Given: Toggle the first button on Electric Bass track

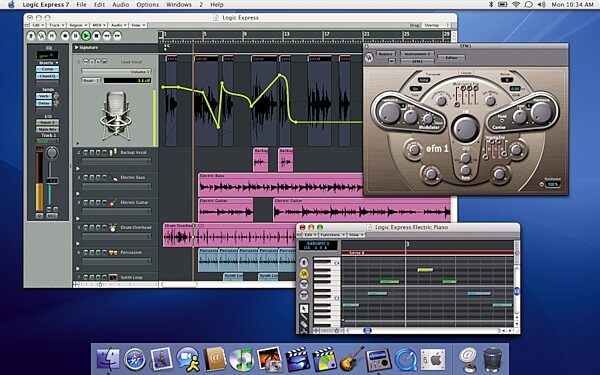Looking at the screenshot, I should (86, 177).
